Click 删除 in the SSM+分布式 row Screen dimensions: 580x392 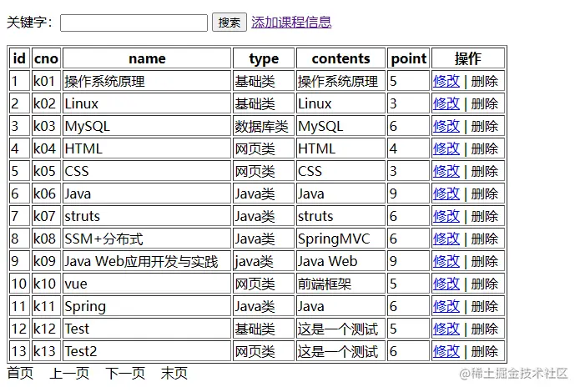(485, 239)
